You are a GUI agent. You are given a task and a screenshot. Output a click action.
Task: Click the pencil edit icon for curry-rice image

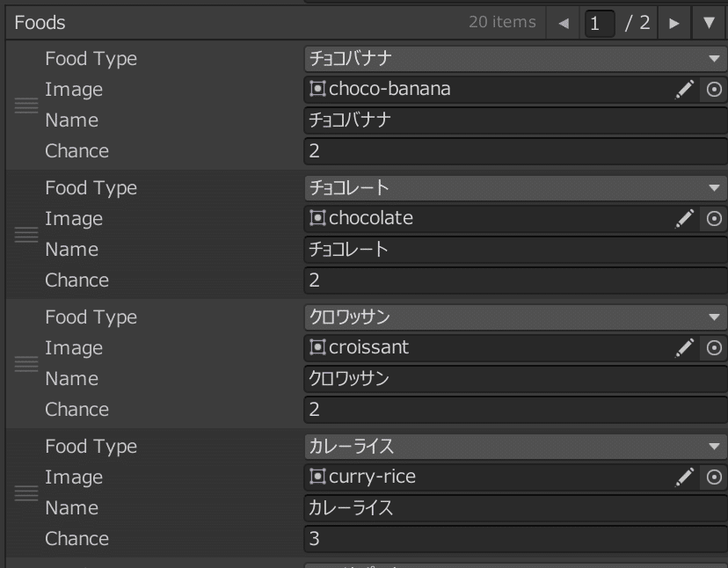tap(685, 477)
